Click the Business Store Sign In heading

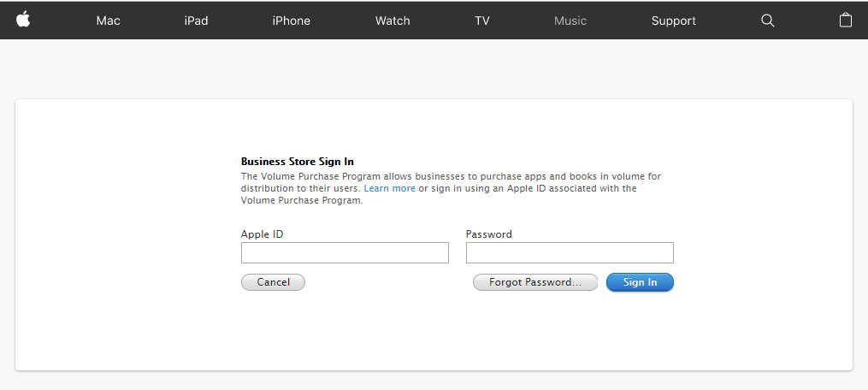pyautogui.click(x=298, y=162)
